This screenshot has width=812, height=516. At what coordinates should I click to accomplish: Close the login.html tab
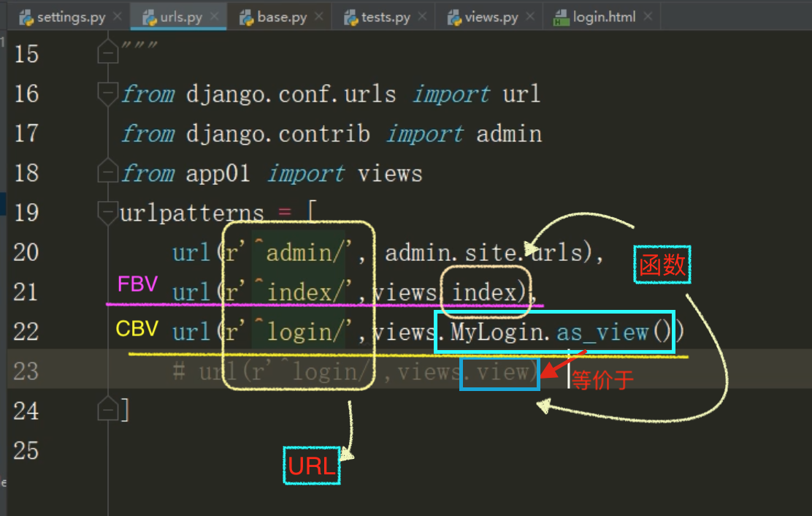click(648, 17)
